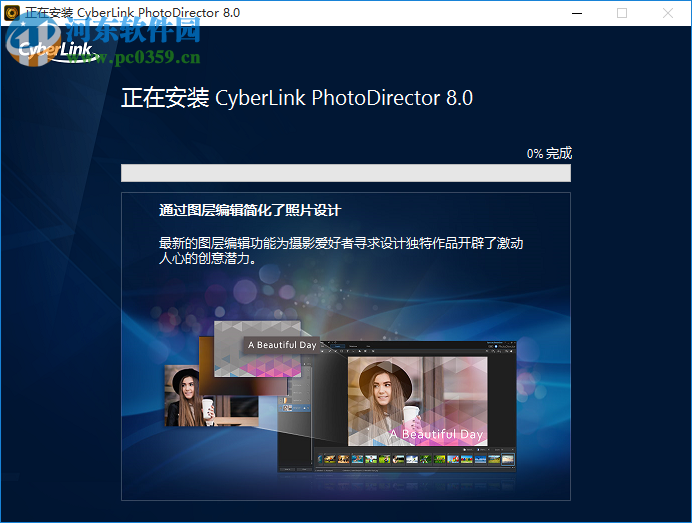This screenshot has height=523, width=692.
Task: Click the large edited photo preview
Action: 417,401
